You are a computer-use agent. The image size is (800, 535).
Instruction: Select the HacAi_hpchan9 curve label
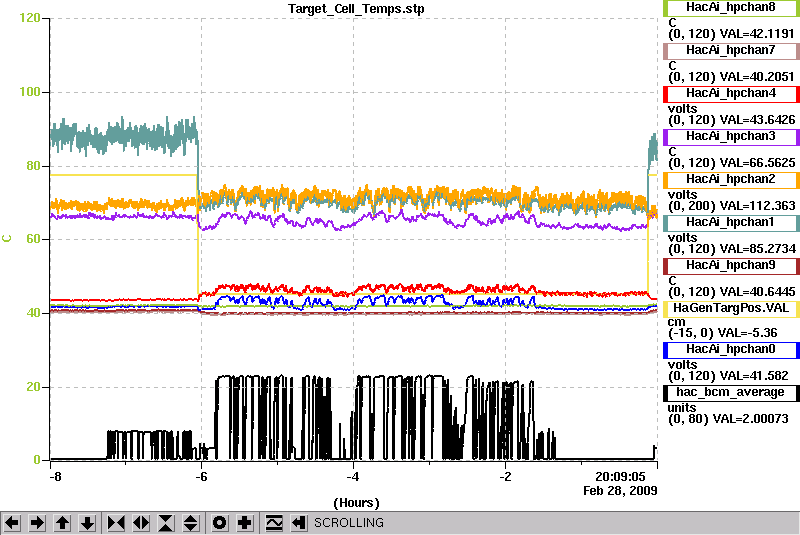click(x=731, y=266)
